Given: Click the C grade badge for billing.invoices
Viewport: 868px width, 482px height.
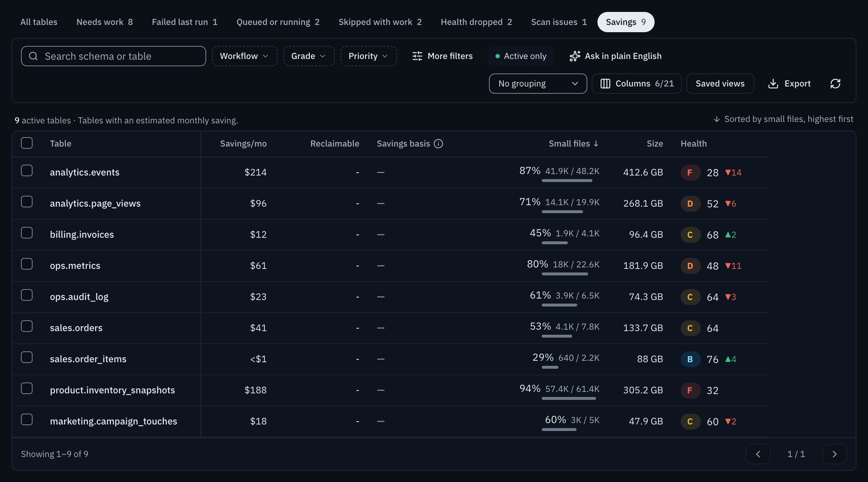Looking at the screenshot, I should click(690, 235).
